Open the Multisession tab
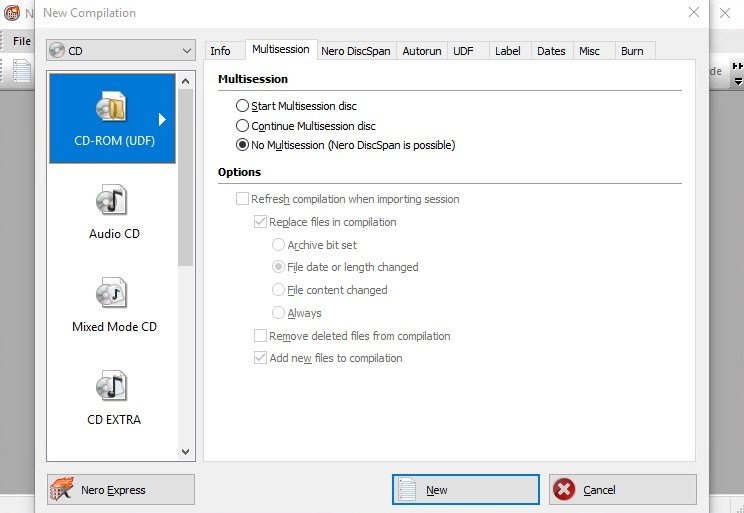Viewport: 744px width, 513px height. 281,49
